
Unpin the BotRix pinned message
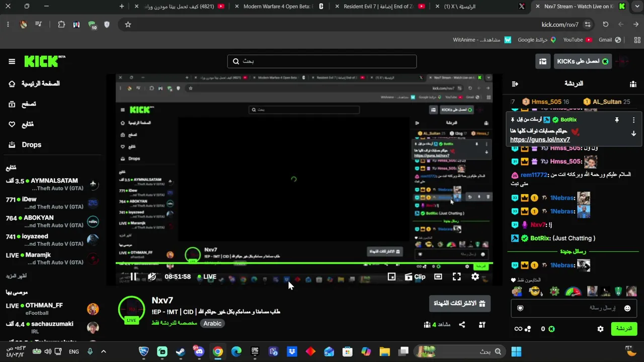[x=616, y=120]
